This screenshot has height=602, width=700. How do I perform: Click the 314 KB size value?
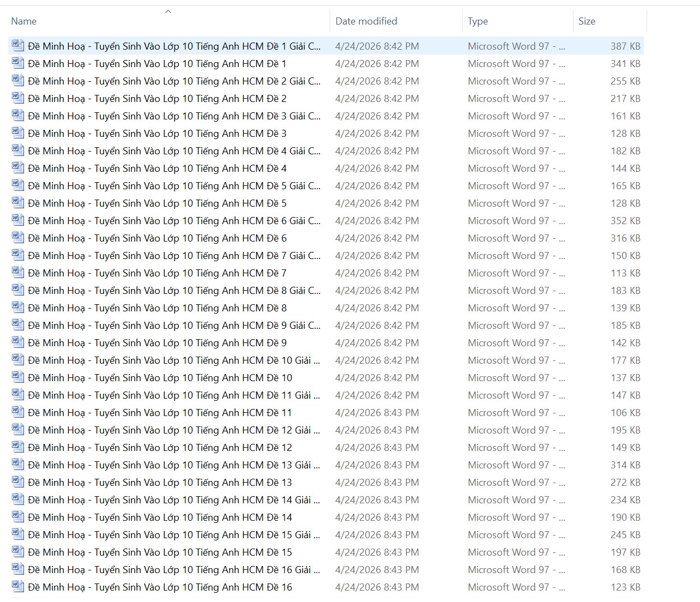(x=625, y=465)
